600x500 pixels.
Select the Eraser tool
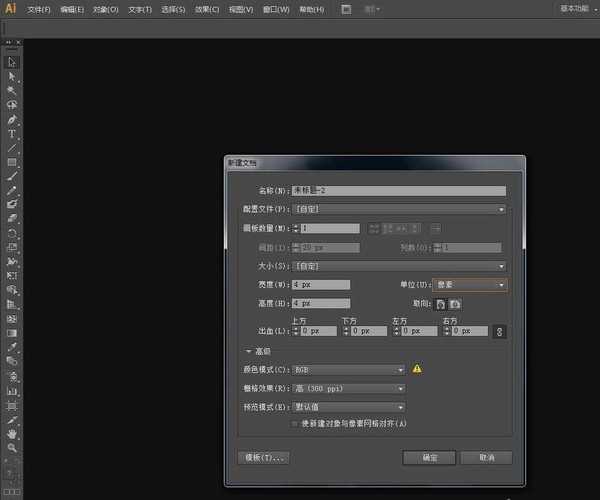(12, 218)
